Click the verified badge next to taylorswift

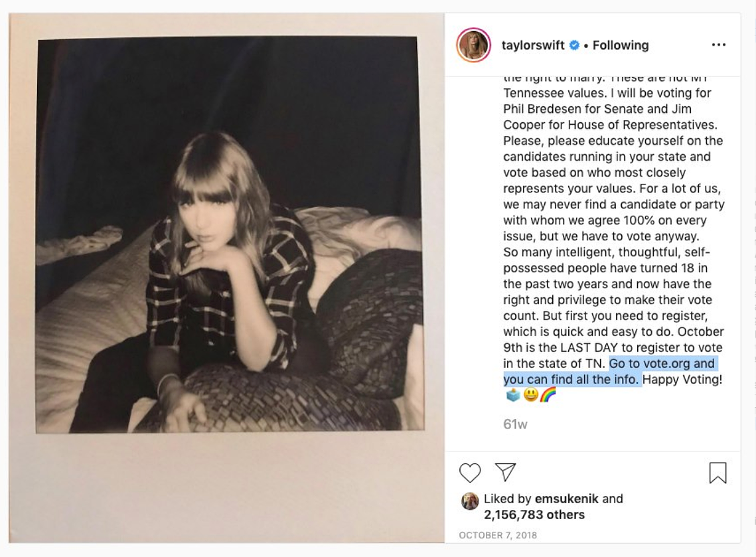[574, 45]
